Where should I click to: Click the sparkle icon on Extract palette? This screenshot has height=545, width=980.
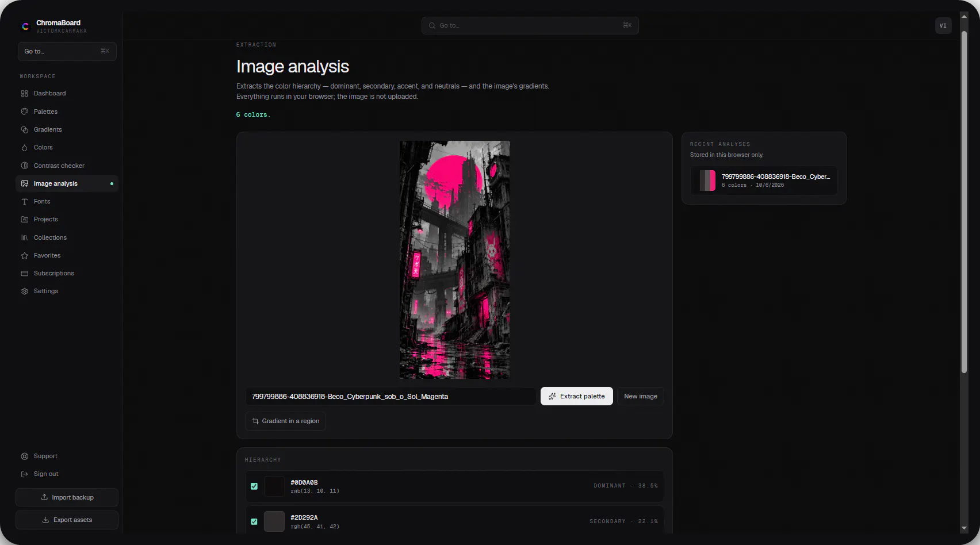coord(552,396)
